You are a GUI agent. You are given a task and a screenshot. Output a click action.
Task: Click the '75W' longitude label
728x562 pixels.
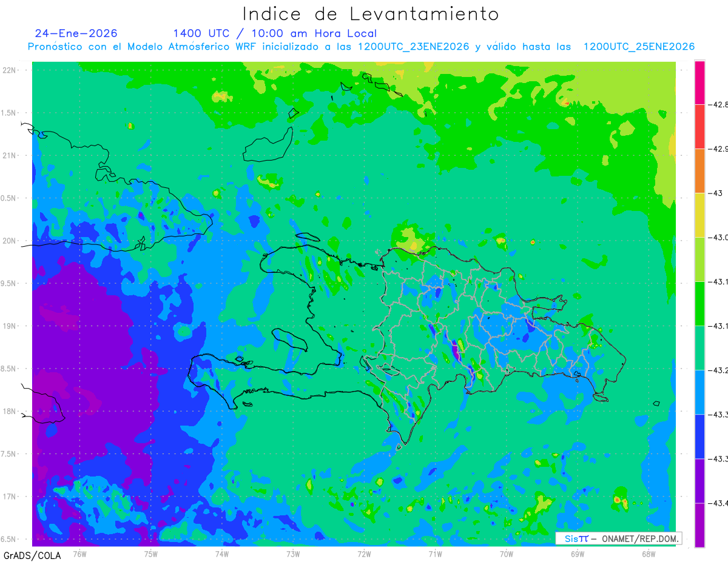(x=150, y=554)
